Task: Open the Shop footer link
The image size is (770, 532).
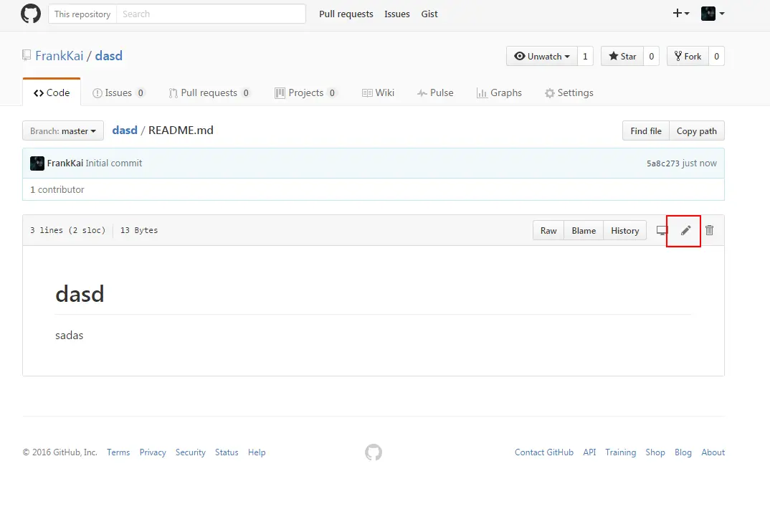Action: pos(655,452)
